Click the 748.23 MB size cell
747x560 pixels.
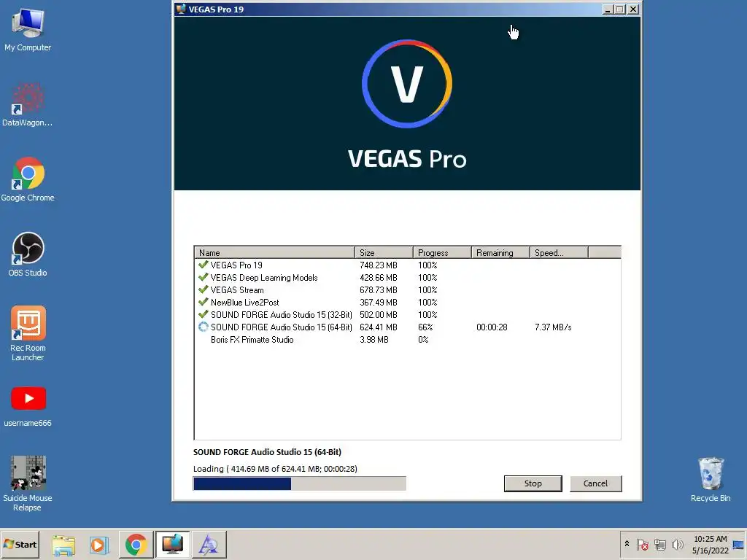(379, 265)
